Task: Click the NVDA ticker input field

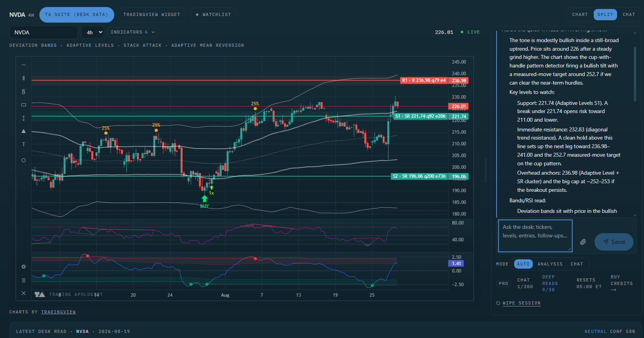Action: click(43, 32)
